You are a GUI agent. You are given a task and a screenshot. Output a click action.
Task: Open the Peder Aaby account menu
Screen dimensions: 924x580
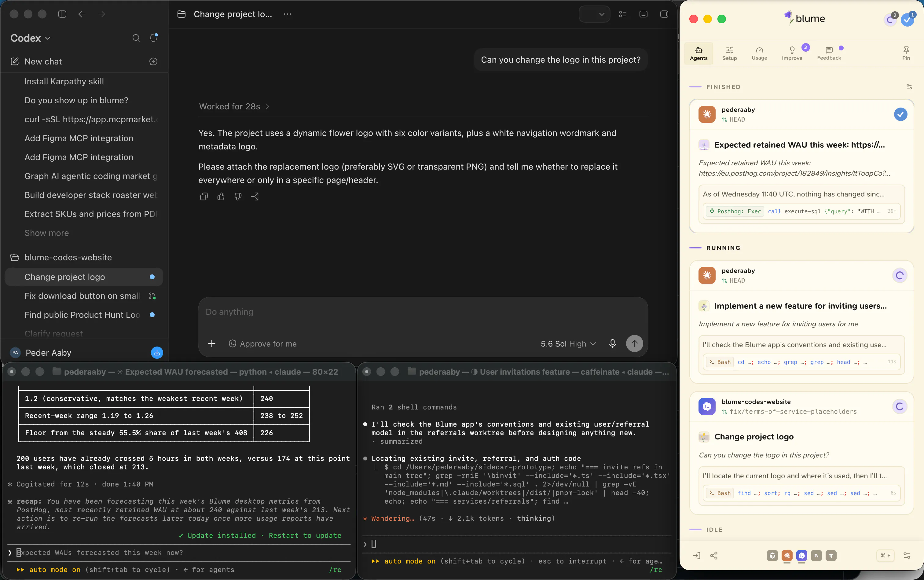tap(41, 353)
